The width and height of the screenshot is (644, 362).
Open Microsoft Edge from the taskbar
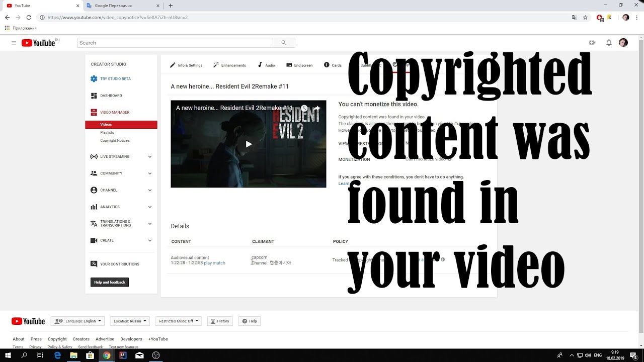pos(57,355)
